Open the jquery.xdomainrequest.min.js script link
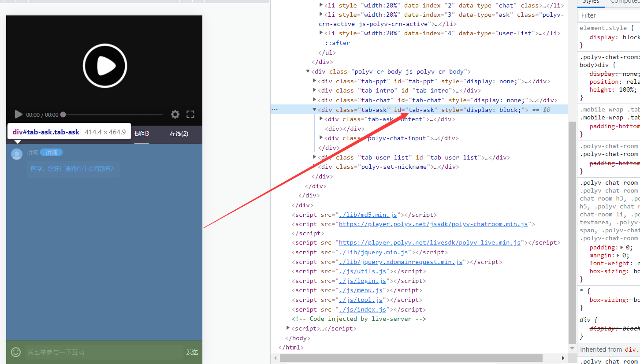The width and height of the screenshot is (640, 364). (x=401, y=262)
